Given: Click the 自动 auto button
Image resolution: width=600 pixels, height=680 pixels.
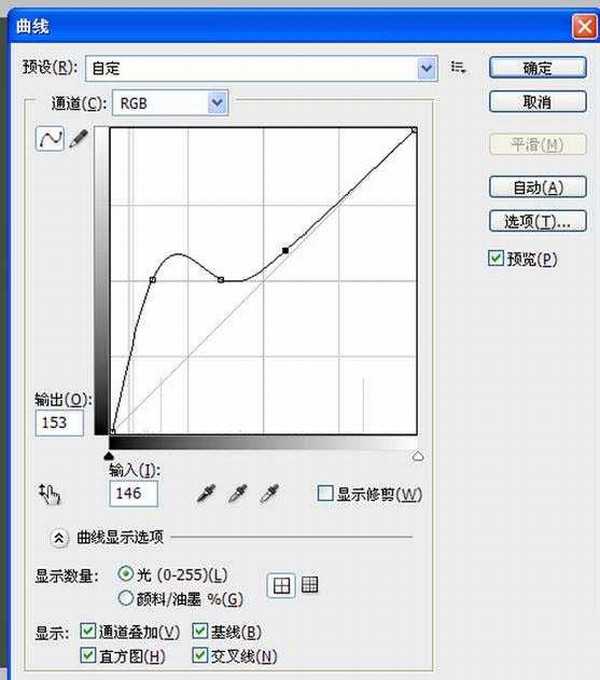Looking at the screenshot, I should (x=537, y=187).
